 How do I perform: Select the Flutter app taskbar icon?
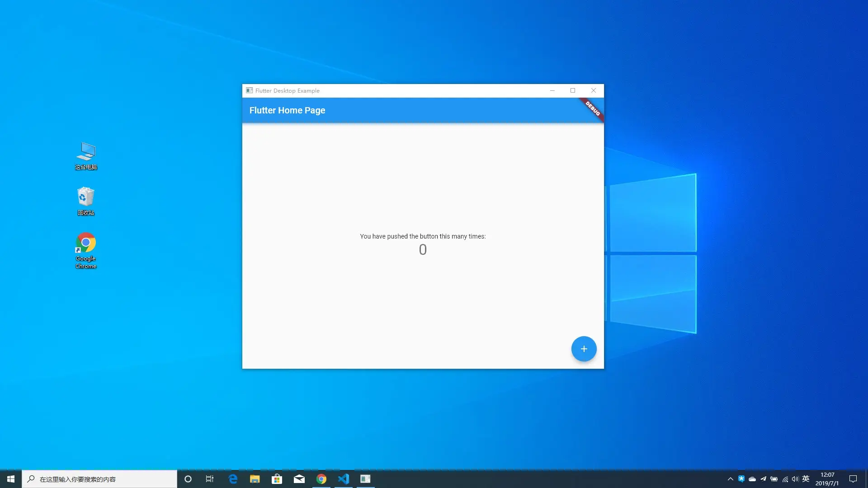click(365, 479)
